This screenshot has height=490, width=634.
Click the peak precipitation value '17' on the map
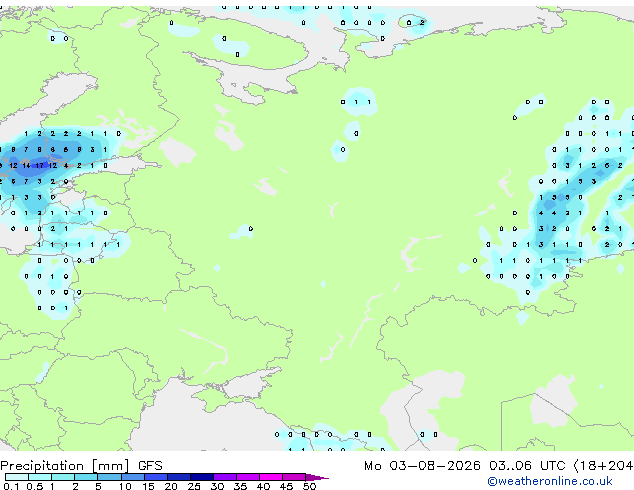tap(39, 165)
